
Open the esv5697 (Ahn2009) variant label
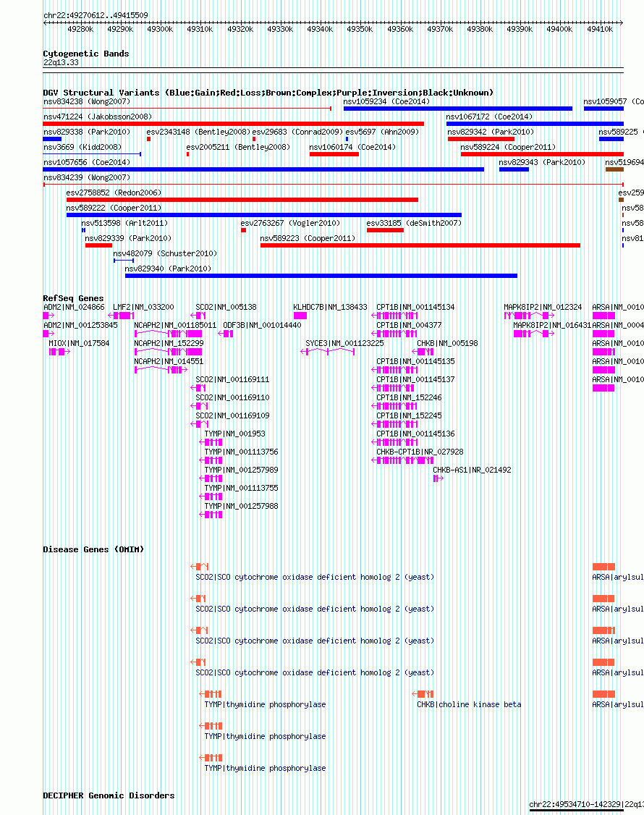tap(382, 132)
